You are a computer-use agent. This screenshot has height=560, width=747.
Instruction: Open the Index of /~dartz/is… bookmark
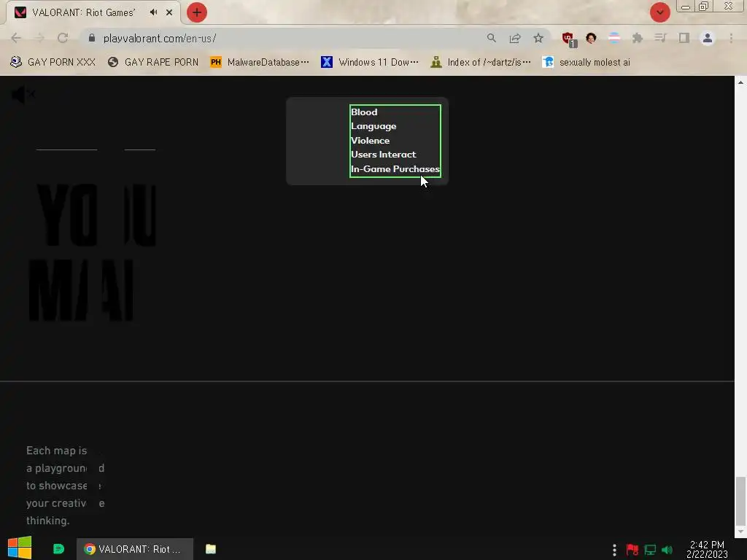[481, 63]
